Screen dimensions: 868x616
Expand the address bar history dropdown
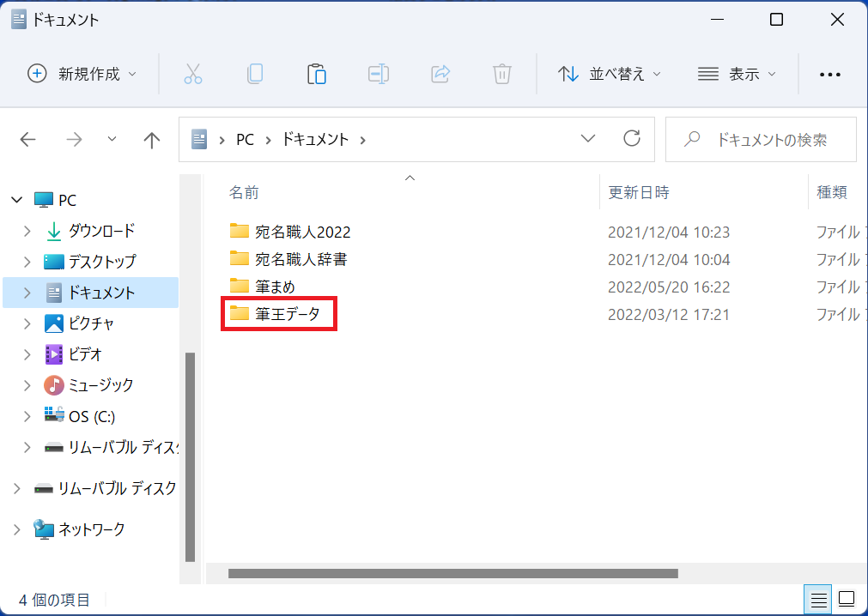(588, 138)
